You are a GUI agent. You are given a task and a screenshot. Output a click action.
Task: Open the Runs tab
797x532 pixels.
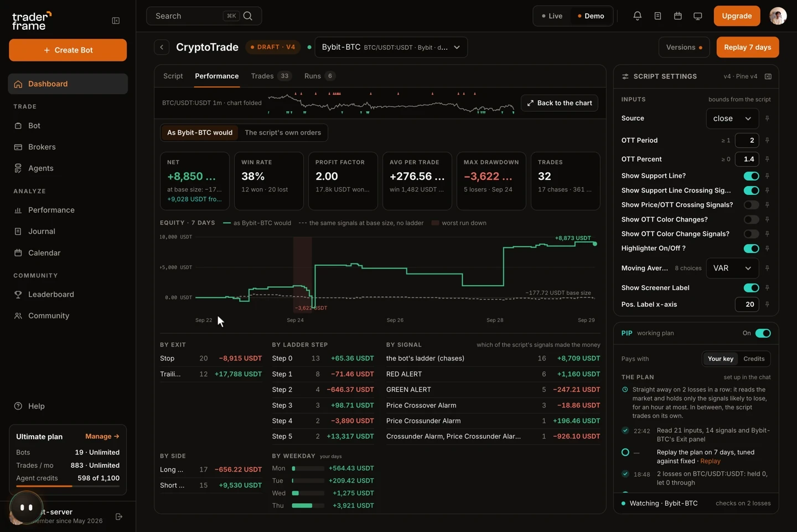pyautogui.click(x=319, y=76)
